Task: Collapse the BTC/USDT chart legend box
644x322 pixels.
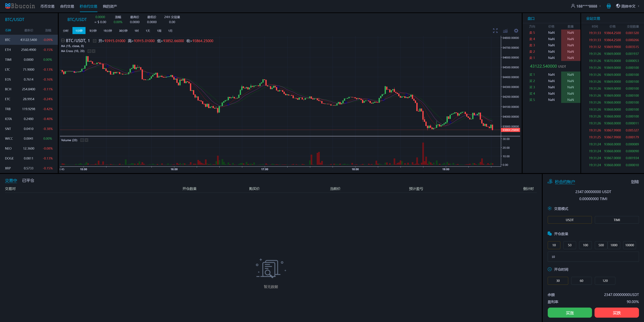Action: click(63, 40)
